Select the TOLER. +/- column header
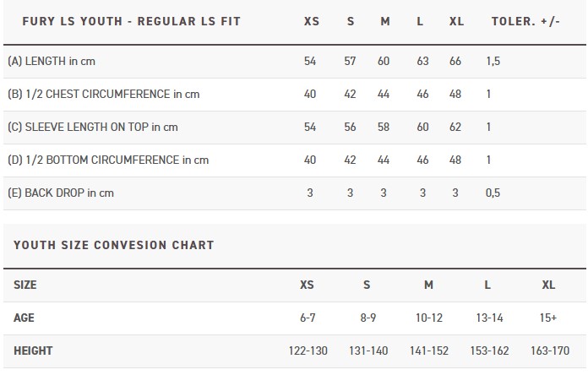The width and height of the screenshot is (588, 375). tap(525, 21)
